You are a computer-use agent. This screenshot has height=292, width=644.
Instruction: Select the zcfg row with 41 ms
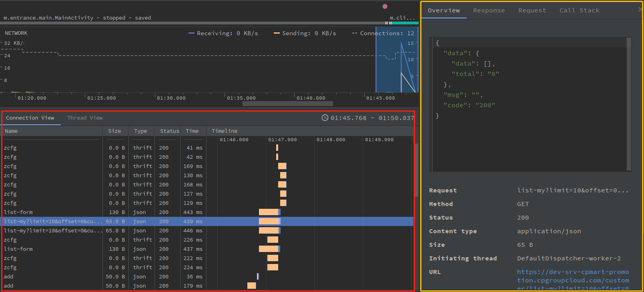pyautogui.click(x=207, y=148)
